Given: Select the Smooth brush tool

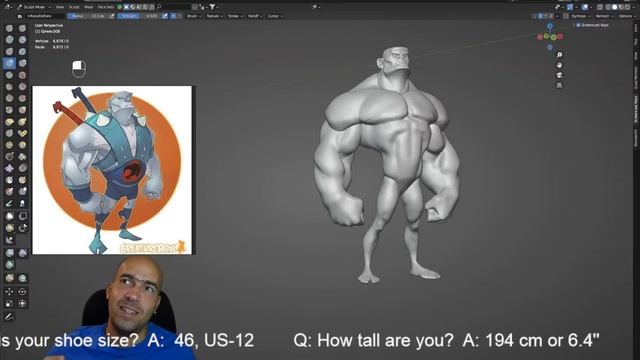Looking at the screenshot, I should [x=22, y=75].
